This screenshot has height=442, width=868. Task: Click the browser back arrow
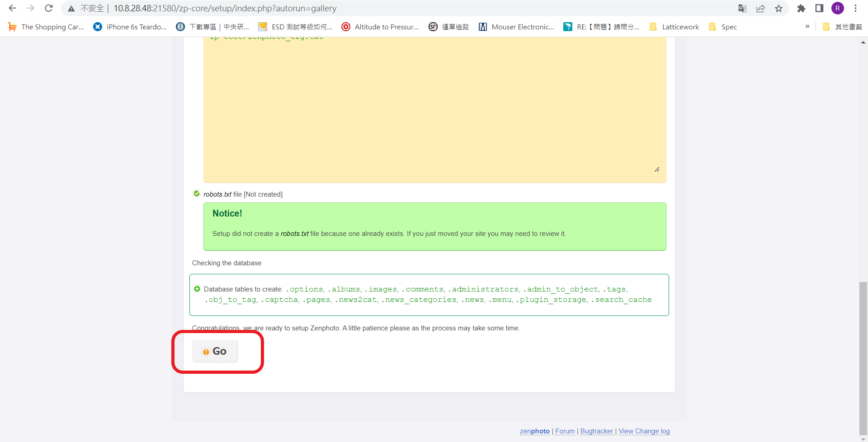coord(12,8)
